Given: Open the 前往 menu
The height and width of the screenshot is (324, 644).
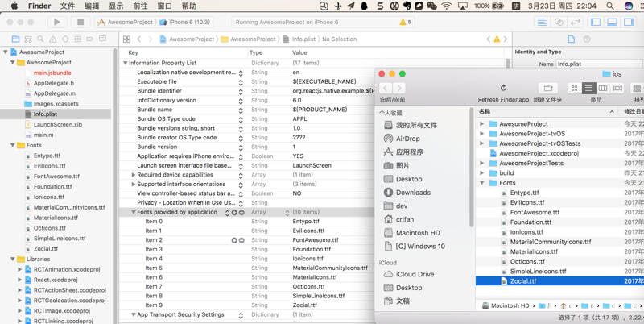Looking at the screenshot, I should click(140, 6).
